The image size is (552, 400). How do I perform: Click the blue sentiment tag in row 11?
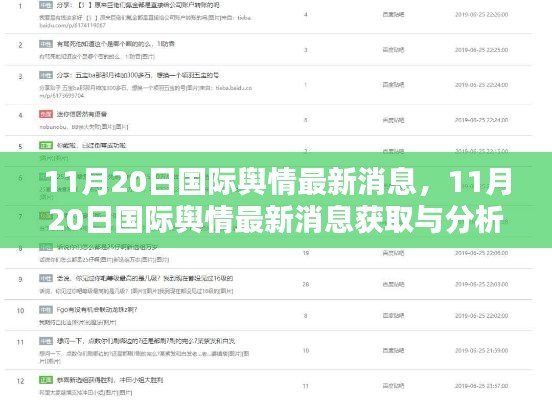[x=46, y=341]
